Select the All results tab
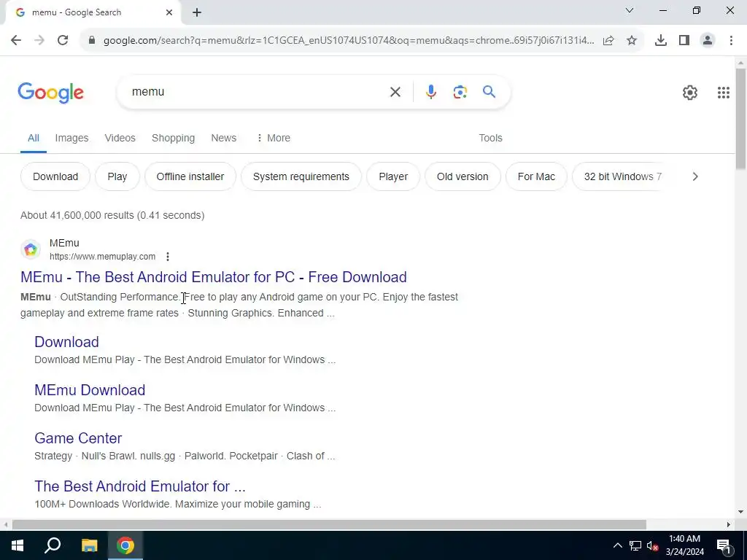This screenshot has width=747, height=560. click(x=34, y=138)
